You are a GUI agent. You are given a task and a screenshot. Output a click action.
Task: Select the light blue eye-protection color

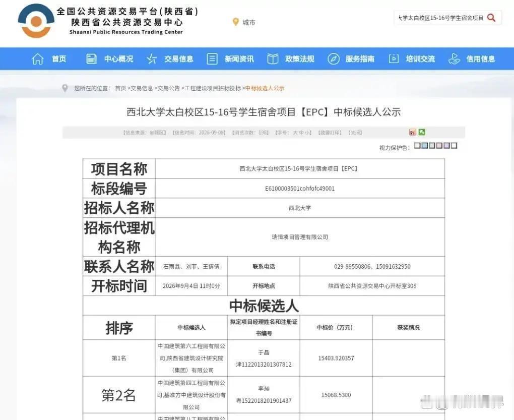point(424,145)
